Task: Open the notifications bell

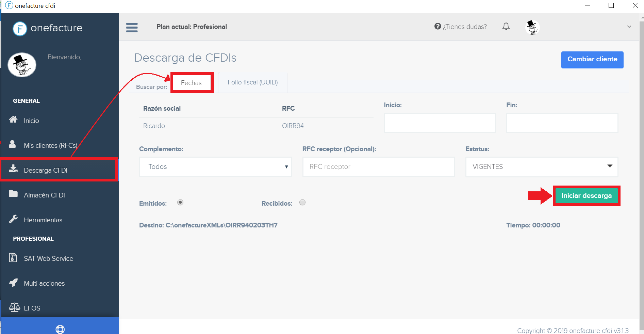Action: pos(506,26)
